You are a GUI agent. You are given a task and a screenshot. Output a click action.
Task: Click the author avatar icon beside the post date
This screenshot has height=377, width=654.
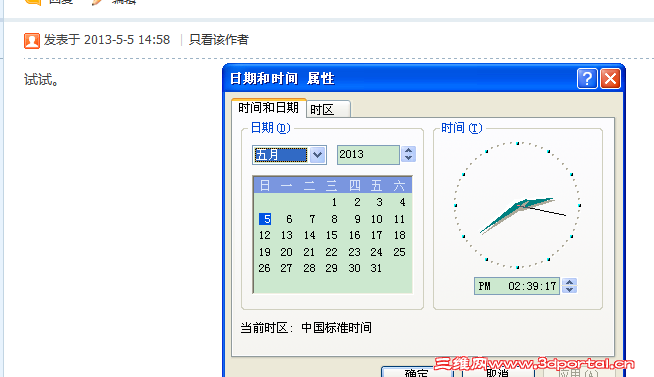pyautogui.click(x=32, y=41)
